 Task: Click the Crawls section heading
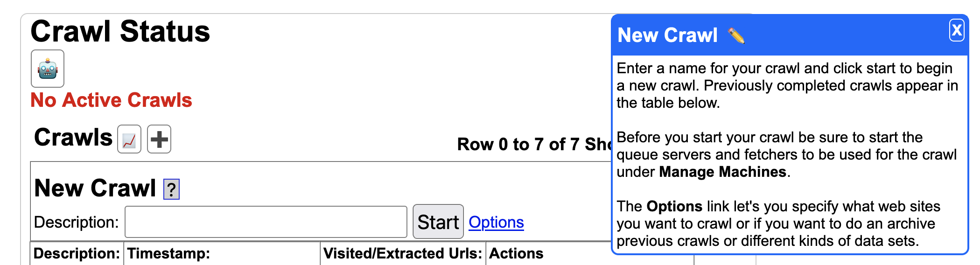coord(73,138)
